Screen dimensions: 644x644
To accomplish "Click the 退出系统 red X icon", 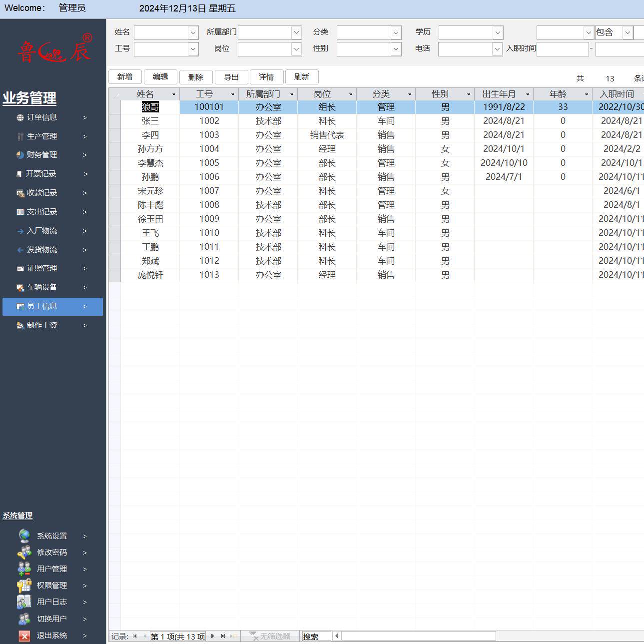I will [x=24, y=636].
